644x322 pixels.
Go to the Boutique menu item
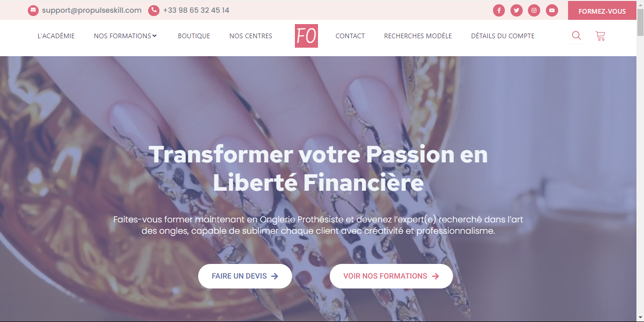[x=194, y=36]
